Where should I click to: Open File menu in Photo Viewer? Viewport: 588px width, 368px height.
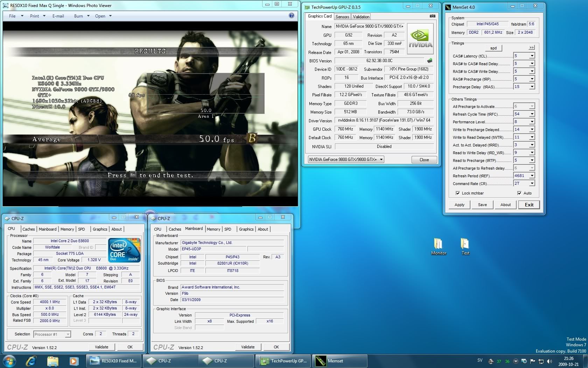pos(16,16)
